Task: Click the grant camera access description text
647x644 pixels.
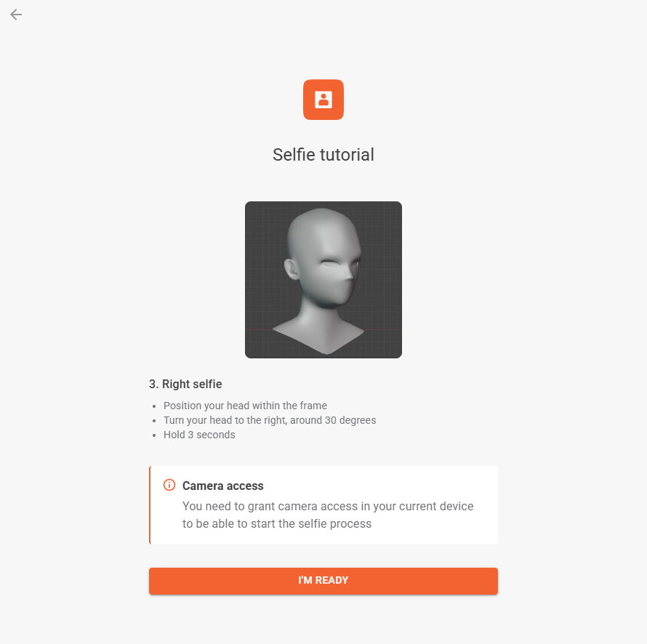Action: [x=328, y=515]
